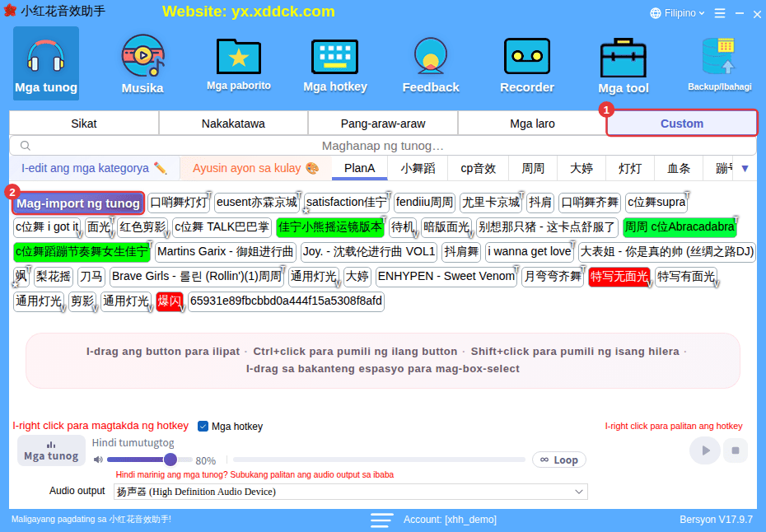
Task: Expand the category tabs overflow arrow
Action: [x=745, y=169]
